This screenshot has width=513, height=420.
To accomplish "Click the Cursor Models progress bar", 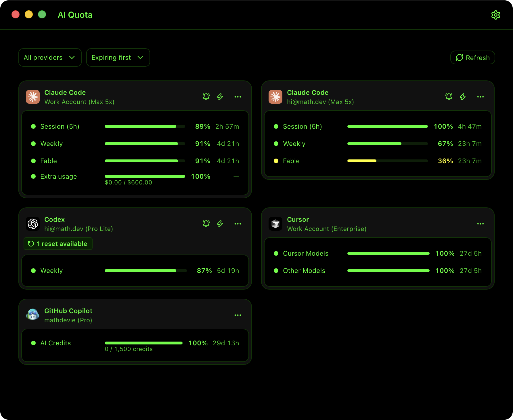I will [388, 253].
